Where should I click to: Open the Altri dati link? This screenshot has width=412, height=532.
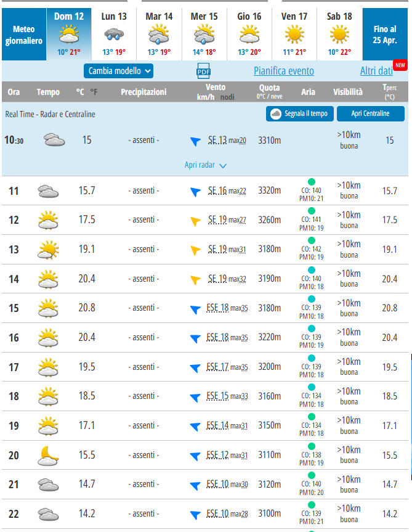pyautogui.click(x=376, y=71)
